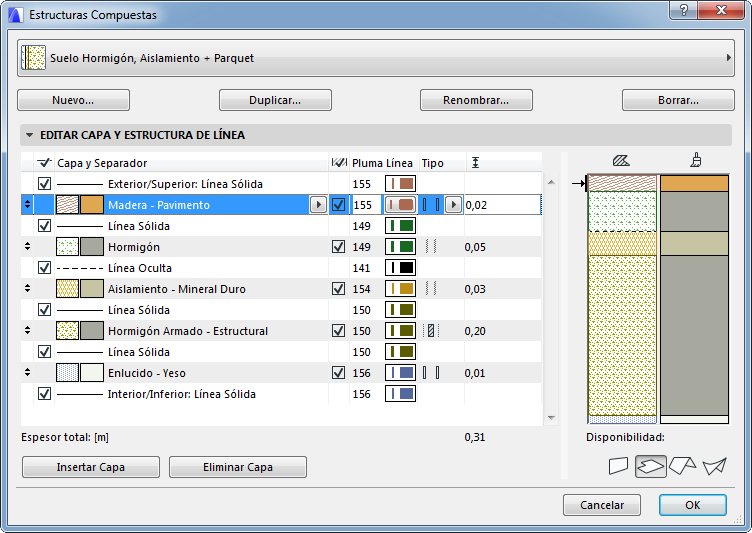The image size is (752, 533).
Task: Click the cut fill preview header icon
Action: click(621, 161)
